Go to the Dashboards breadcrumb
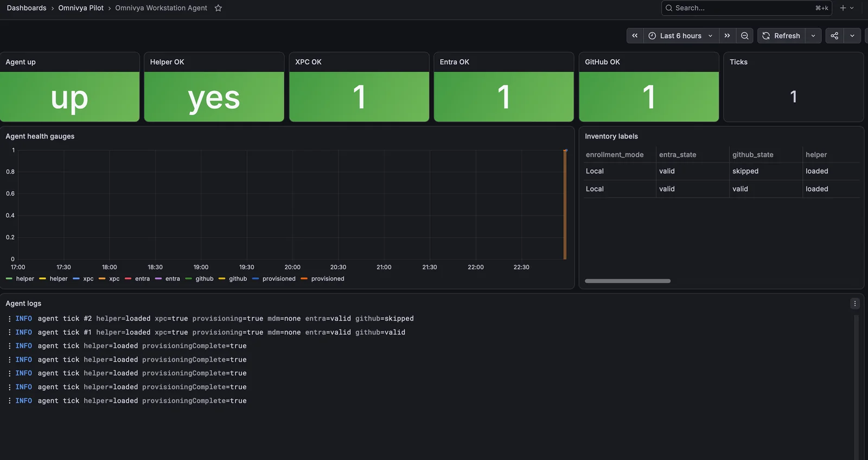Image resolution: width=868 pixels, height=460 pixels. pyautogui.click(x=27, y=8)
